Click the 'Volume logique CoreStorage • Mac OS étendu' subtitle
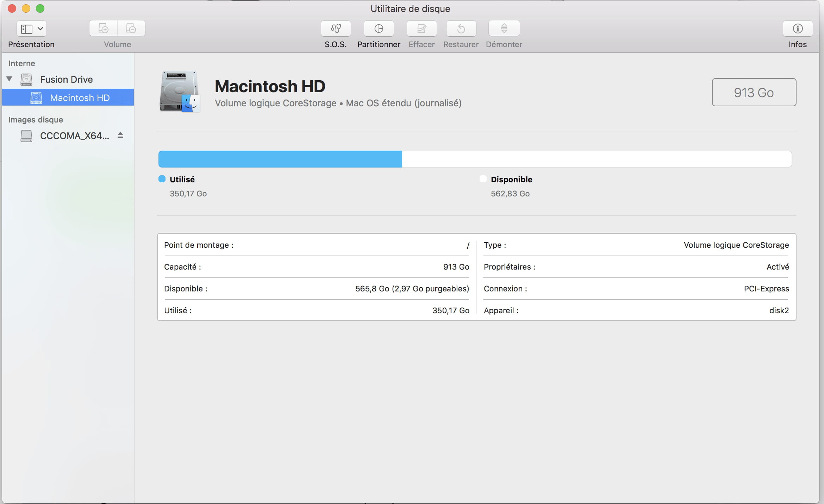The width and height of the screenshot is (824, 504). click(x=338, y=103)
